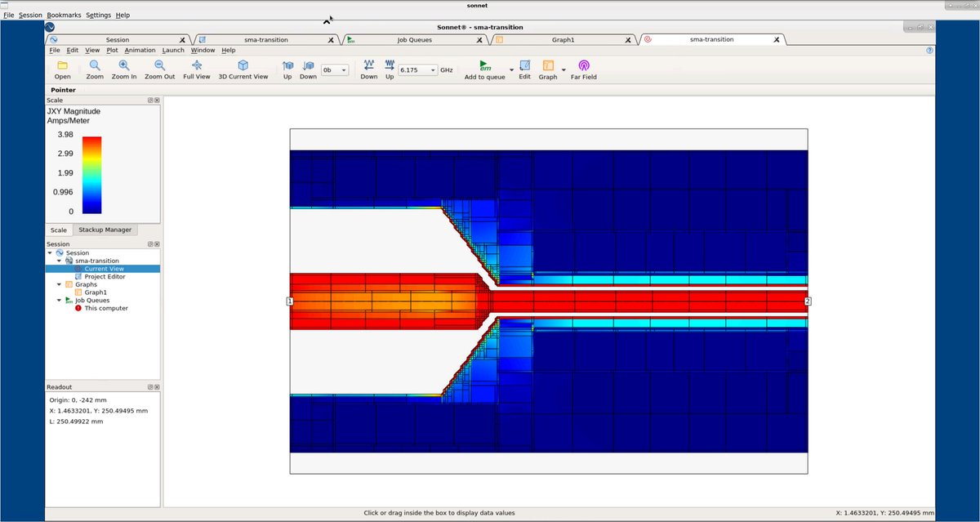980x522 pixels.
Task: Collapse the Job Queues tree node
Action: [59, 300]
